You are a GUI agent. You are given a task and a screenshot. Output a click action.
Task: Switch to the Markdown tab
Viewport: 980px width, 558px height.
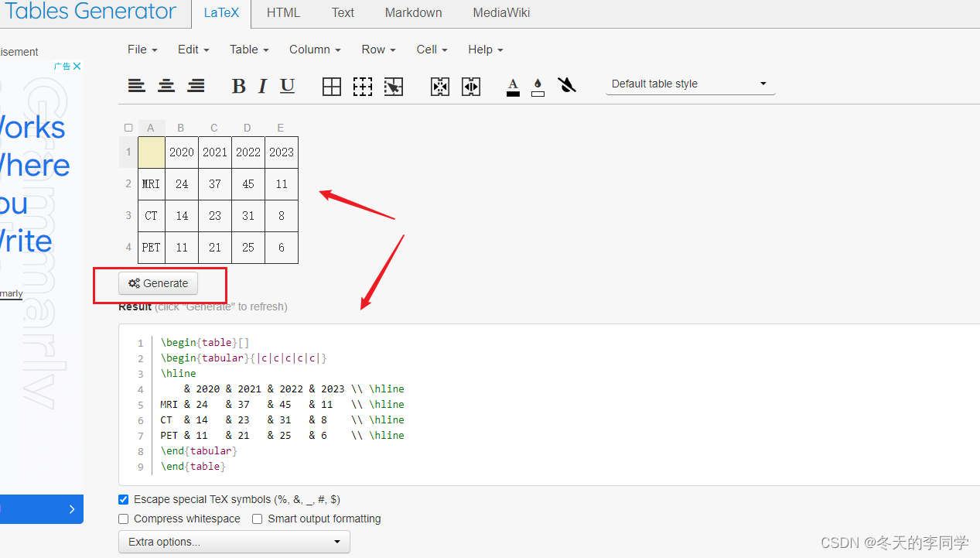tap(413, 13)
